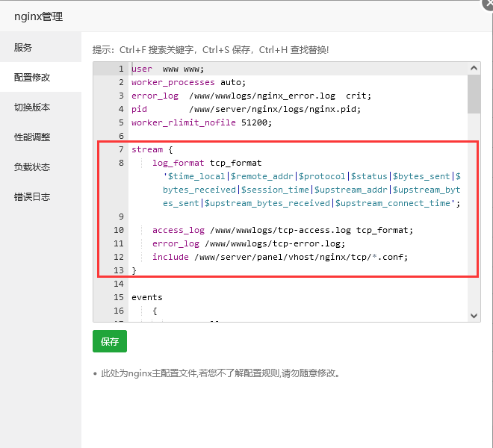Click the vertical scrollbar thumb in the editor
Image resolution: width=493 pixels, height=448 pixels.
[474, 94]
